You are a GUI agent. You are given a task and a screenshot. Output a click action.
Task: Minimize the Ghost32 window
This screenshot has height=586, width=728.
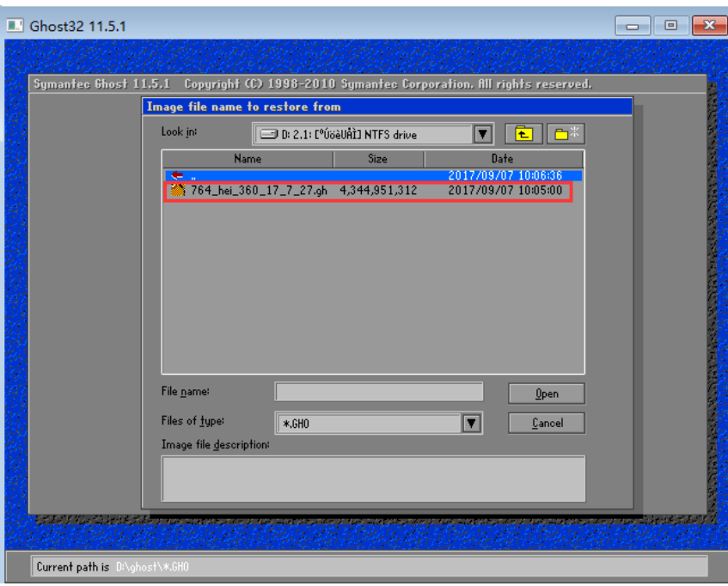(x=633, y=26)
